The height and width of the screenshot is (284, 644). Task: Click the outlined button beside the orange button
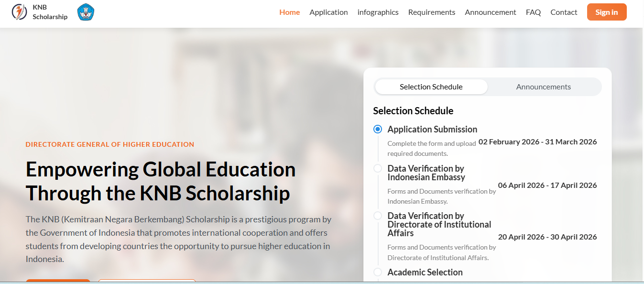[147, 281]
